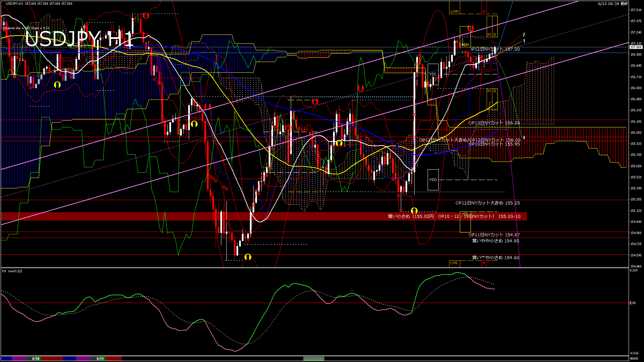The image size is (644, 362).
Task: Click the red down-arrow signal at the 157.45 high
Action: [146, 15]
